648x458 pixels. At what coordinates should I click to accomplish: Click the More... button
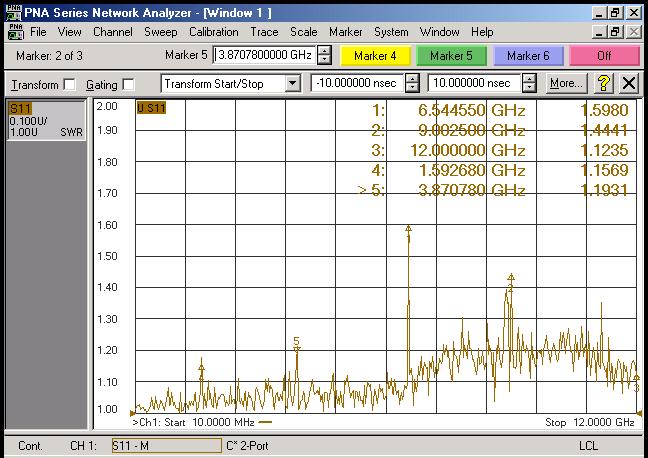click(566, 84)
